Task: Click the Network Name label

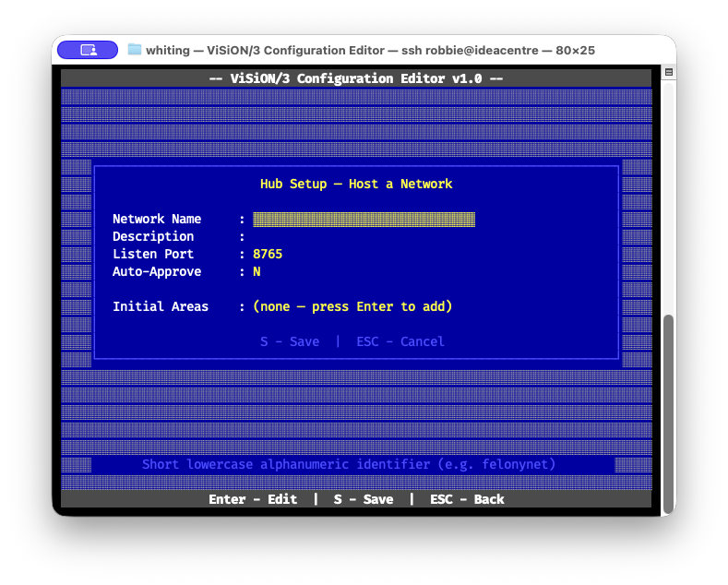Action: pos(157,219)
